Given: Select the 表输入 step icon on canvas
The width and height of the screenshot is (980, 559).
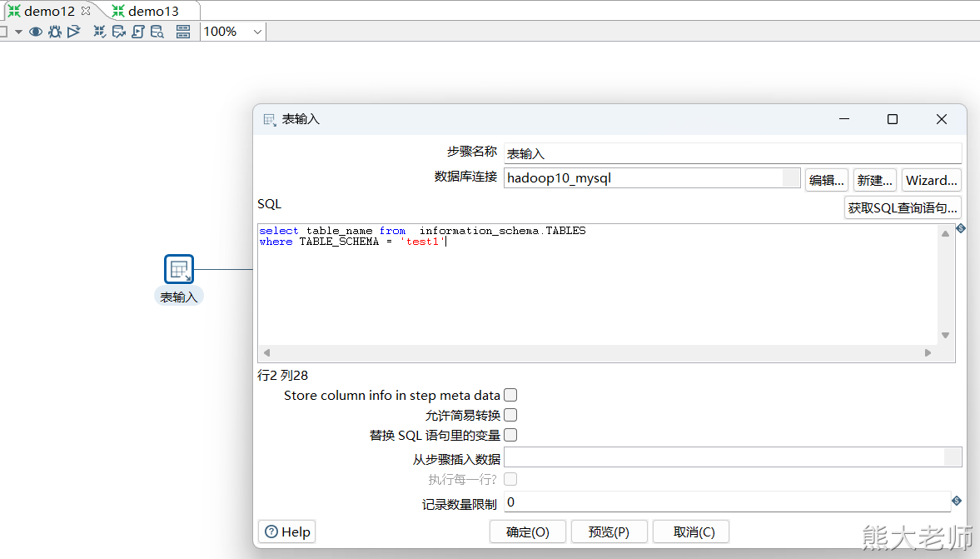Looking at the screenshot, I should [179, 269].
